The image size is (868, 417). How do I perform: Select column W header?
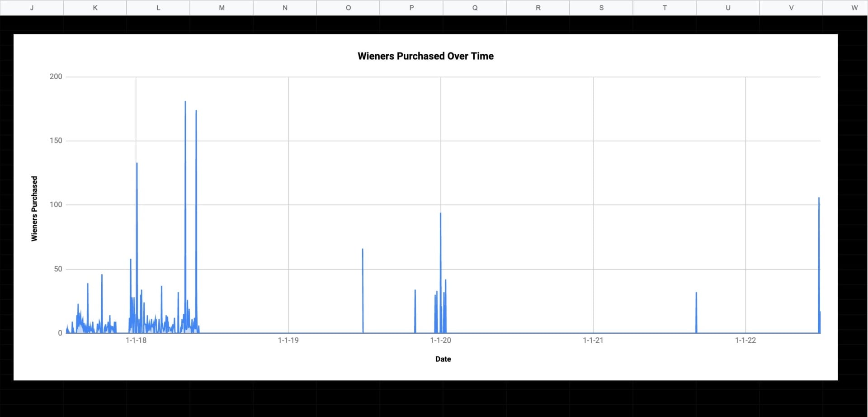[x=854, y=8]
